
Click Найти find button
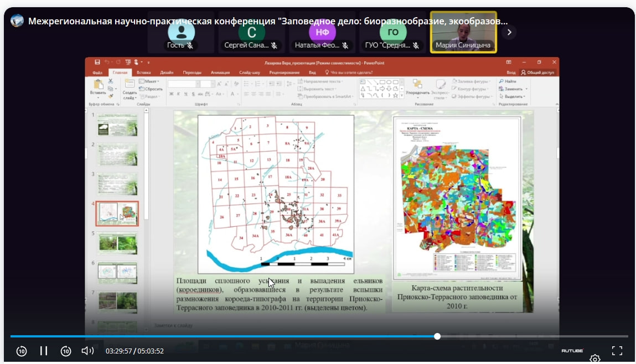coord(508,81)
